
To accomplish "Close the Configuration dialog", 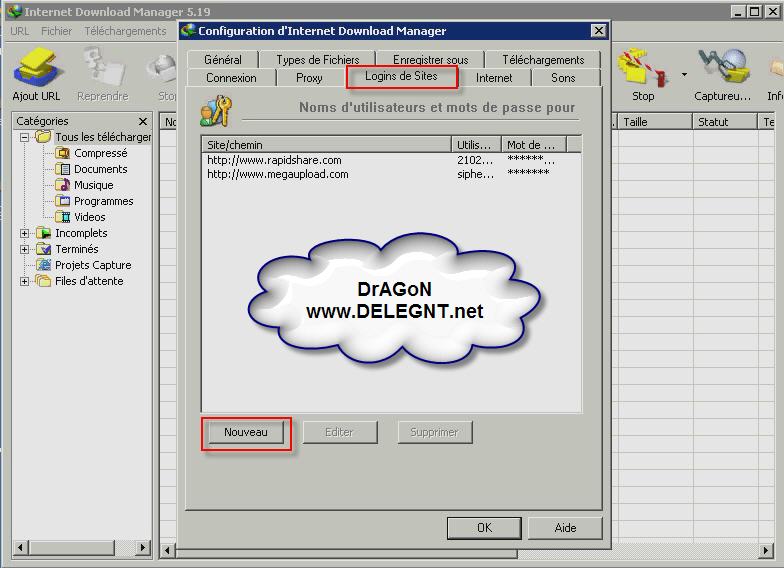I will tap(598, 30).
